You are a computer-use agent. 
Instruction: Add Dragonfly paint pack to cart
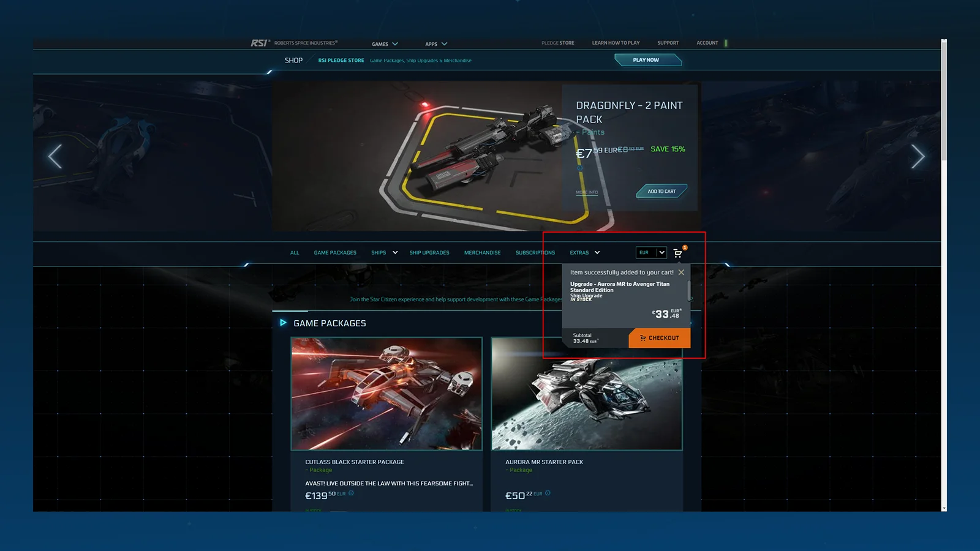[x=661, y=192]
